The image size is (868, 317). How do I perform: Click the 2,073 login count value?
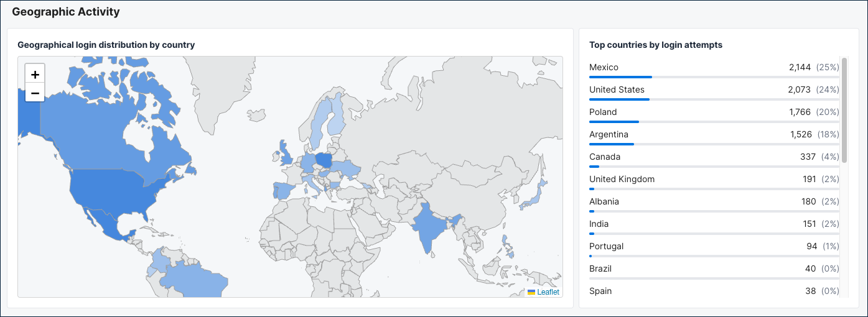(799, 90)
